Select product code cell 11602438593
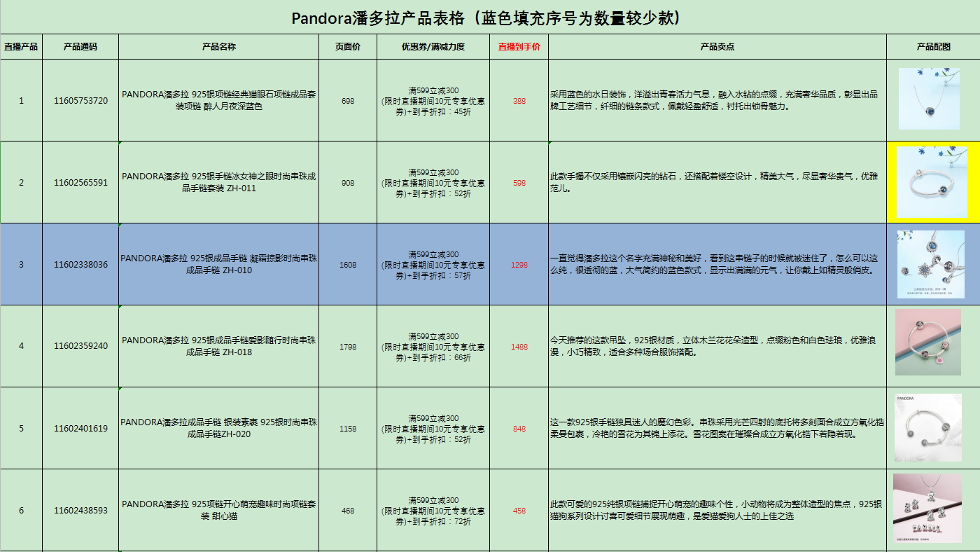The height and width of the screenshot is (552, 980). click(80, 510)
